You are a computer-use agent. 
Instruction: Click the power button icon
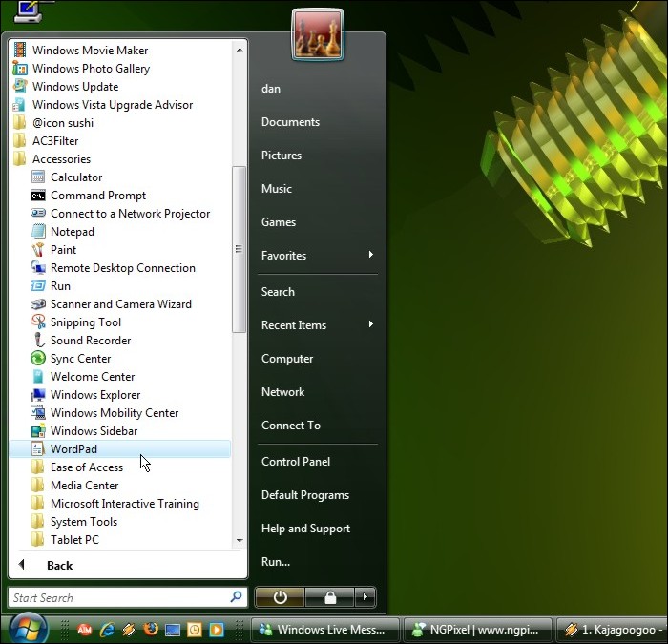pos(280,597)
